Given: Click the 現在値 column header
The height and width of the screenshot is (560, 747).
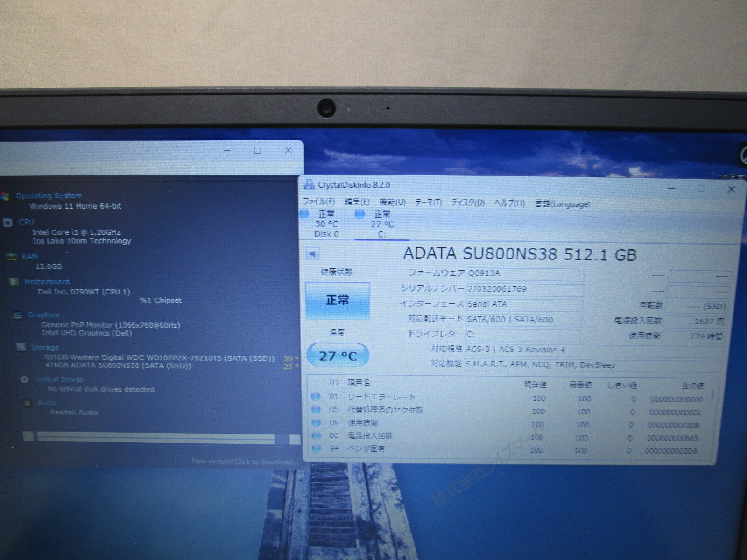Looking at the screenshot, I should (535, 385).
